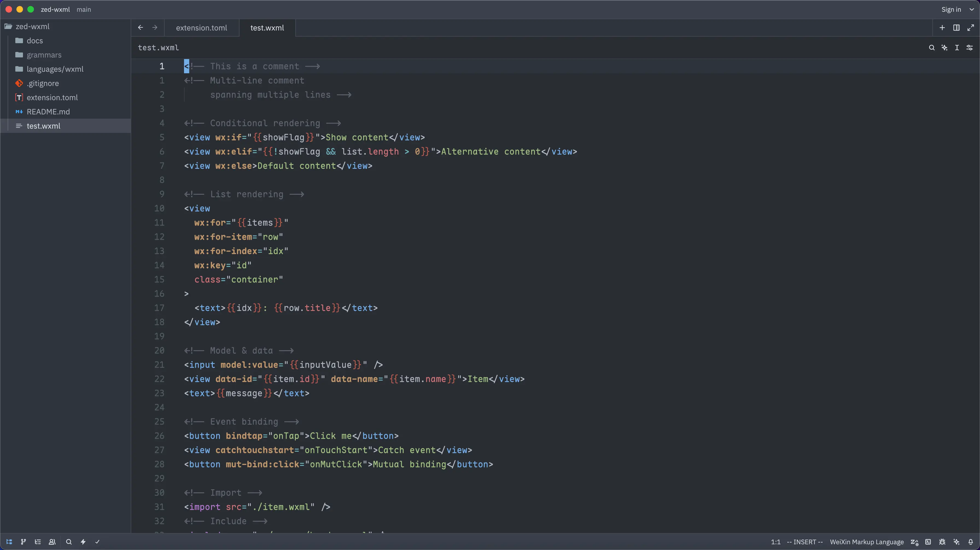Viewport: 980px width, 550px height.
Task: Select test.wxml in project tree
Action: pos(65,126)
